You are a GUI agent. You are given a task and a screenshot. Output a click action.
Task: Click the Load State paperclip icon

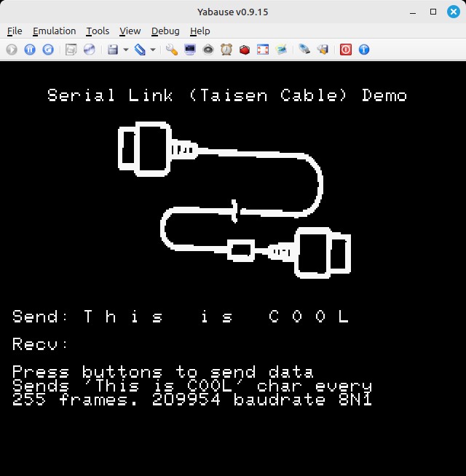[x=140, y=49]
